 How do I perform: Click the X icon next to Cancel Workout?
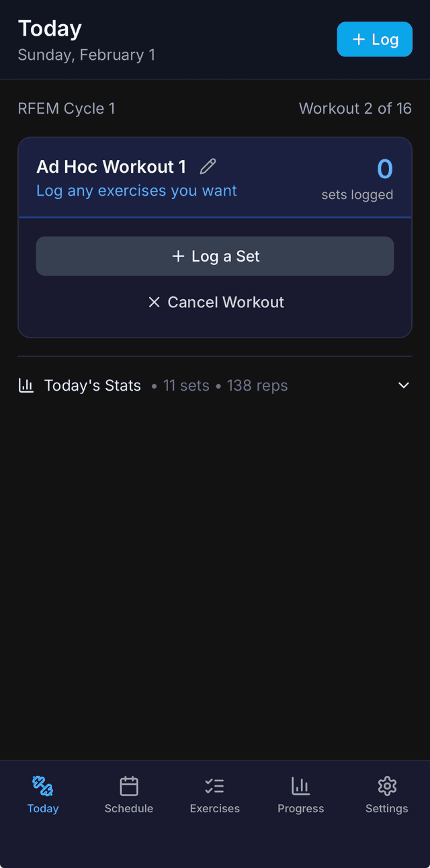tap(155, 302)
